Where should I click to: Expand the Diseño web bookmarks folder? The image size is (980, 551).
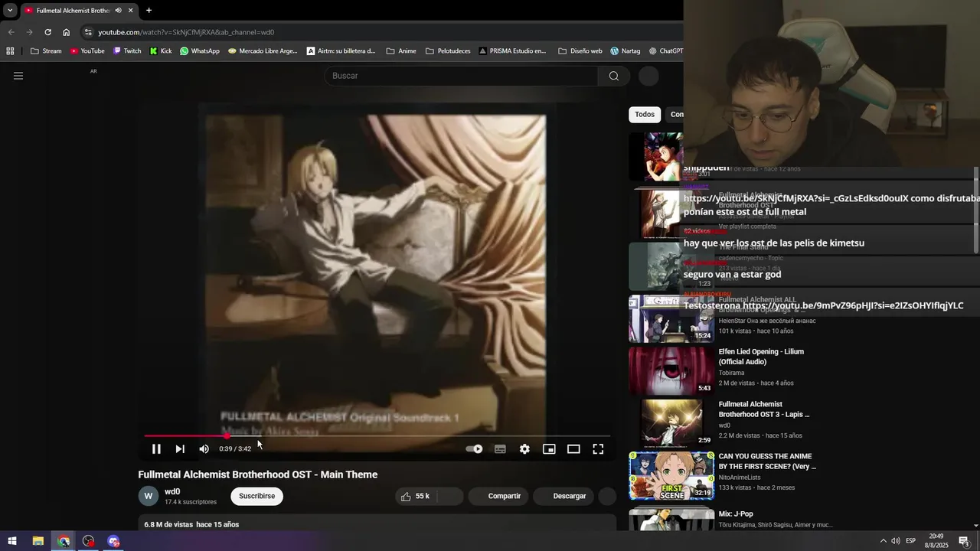pyautogui.click(x=580, y=51)
